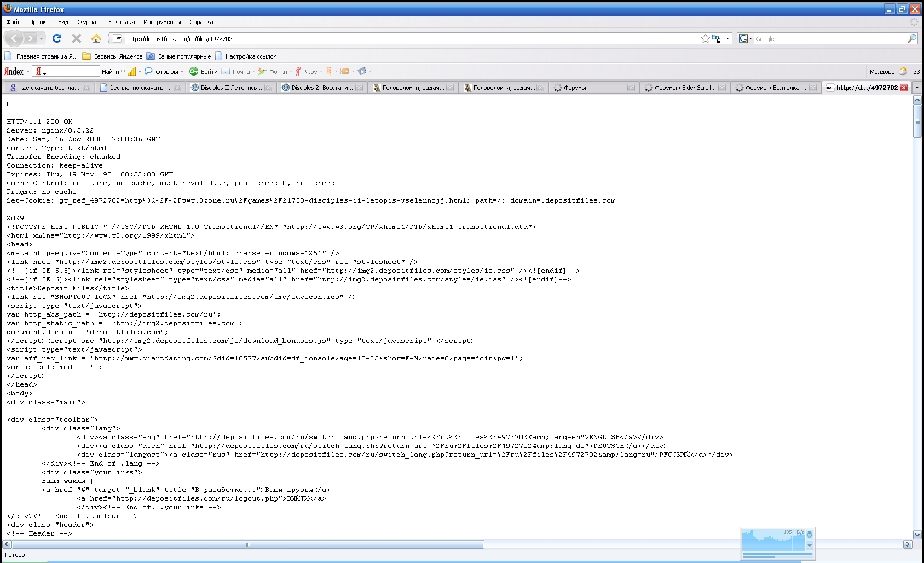Open the Журнал menu

[88, 22]
